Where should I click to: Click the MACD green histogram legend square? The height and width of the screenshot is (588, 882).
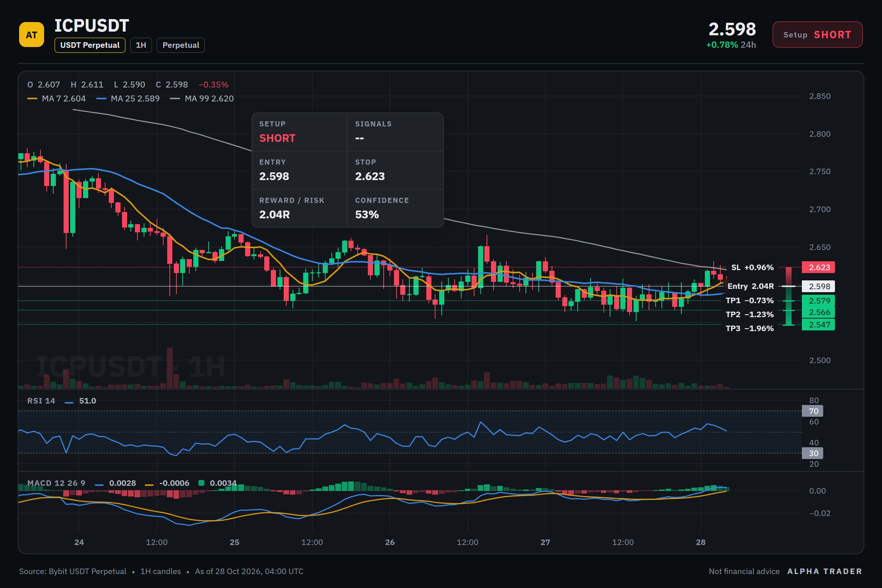[201, 483]
